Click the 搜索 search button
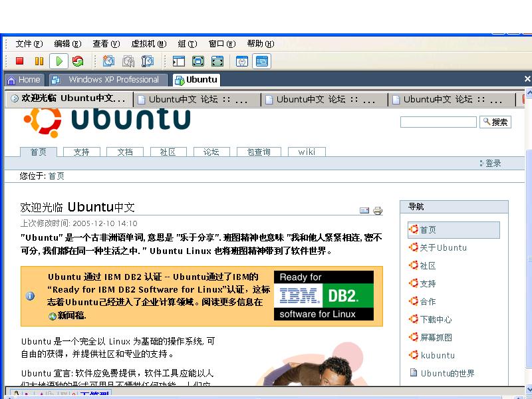This screenshot has width=532, height=399. (495, 122)
